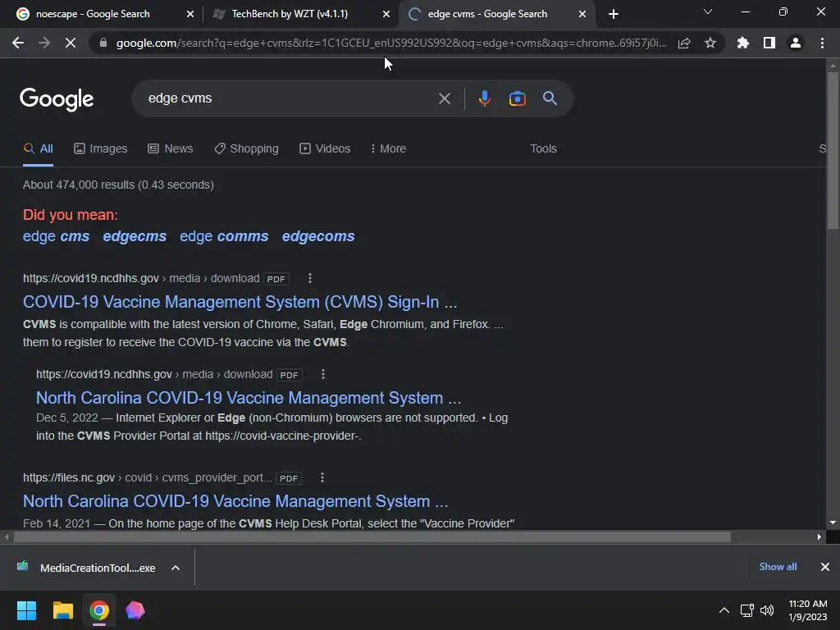Stop loading the page

(x=71, y=43)
